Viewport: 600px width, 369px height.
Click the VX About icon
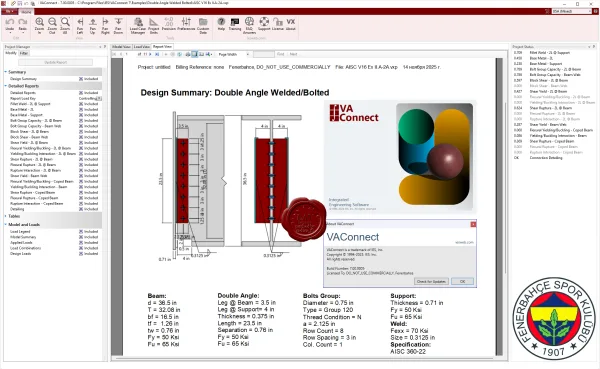pyautogui.click(x=291, y=24)
